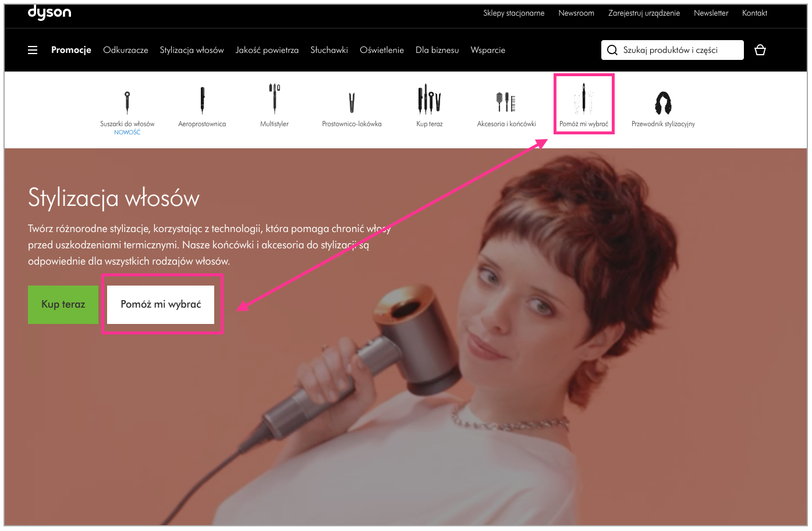
Task: Open the Promocje menu item
Action: pyautogui.click(x=71, y=50)
